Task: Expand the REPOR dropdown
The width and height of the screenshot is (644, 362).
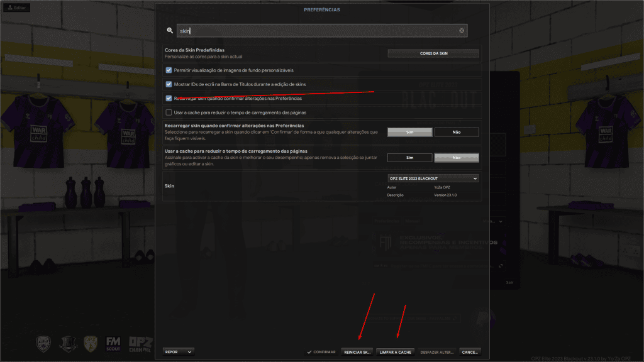Action: tap(178, 352)
